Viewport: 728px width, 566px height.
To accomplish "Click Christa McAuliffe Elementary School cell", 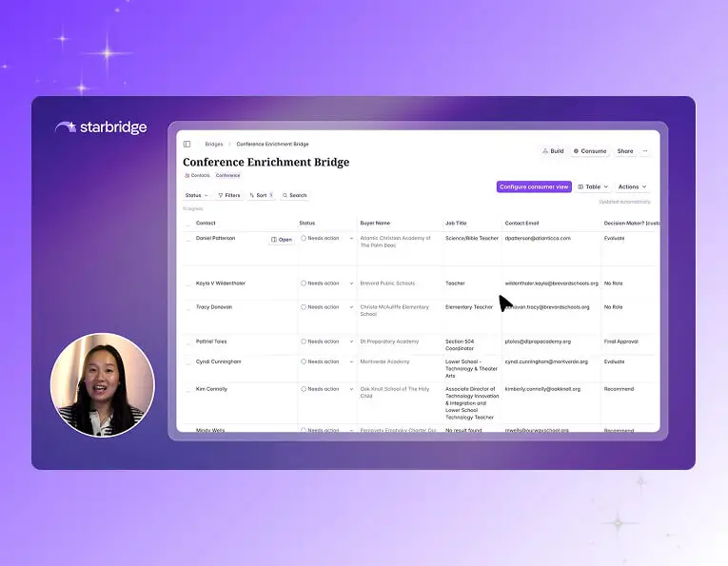I will point(395,310).
